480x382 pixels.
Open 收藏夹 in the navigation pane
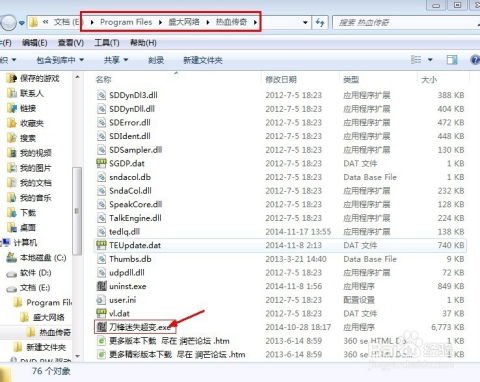(32, 123)
